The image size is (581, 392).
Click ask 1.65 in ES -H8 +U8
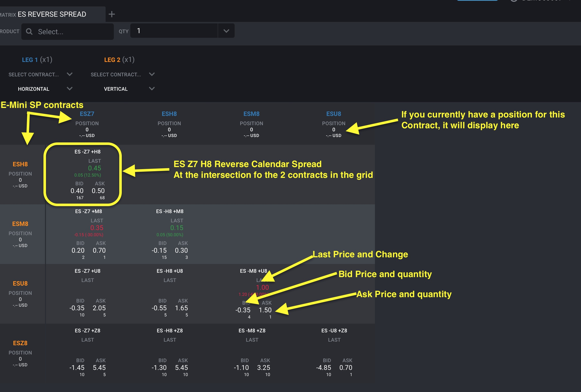click(x=181, y=308)
